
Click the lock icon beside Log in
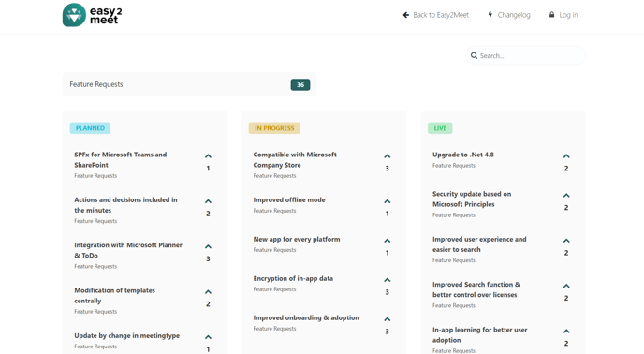(x=551, y=15)
